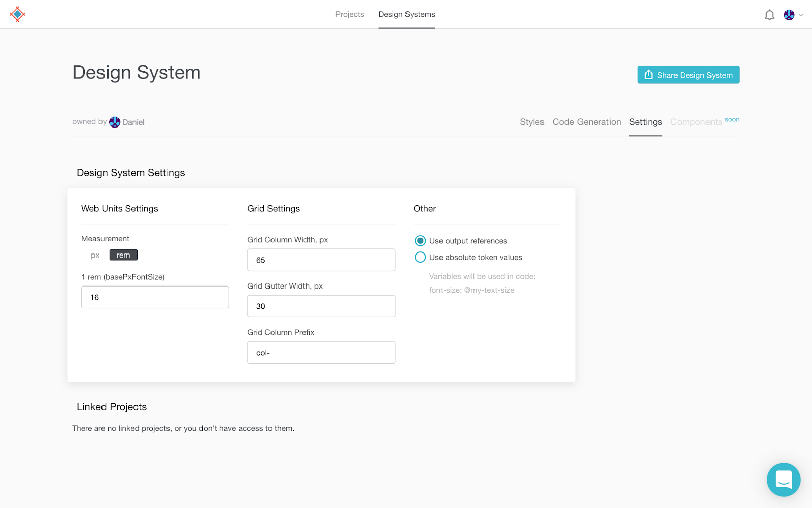Go to the Projects nav item
Image resolution: width=812 pixels, height=508 pixels.
click(350, 14)
